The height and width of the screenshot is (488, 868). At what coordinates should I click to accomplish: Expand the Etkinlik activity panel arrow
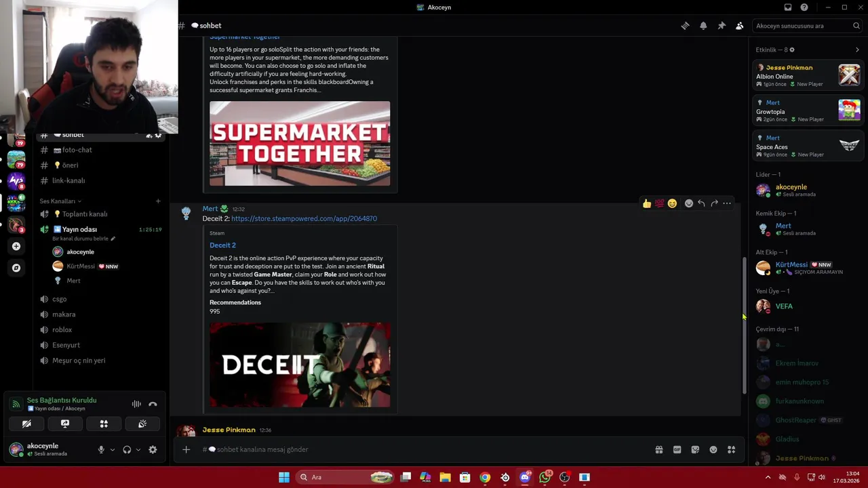857,49
